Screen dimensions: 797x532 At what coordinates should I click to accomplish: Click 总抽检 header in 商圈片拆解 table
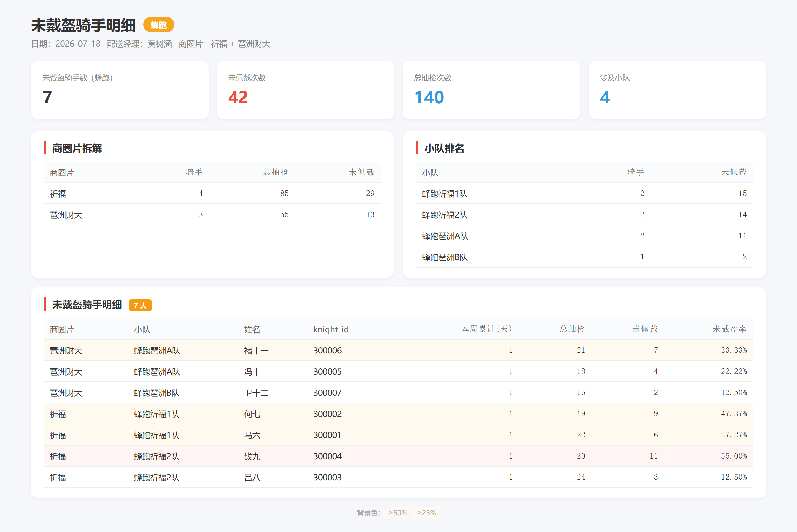click(276, 172)
